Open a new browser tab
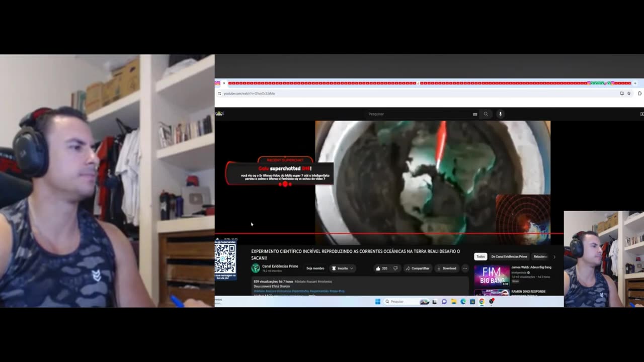 635,83
